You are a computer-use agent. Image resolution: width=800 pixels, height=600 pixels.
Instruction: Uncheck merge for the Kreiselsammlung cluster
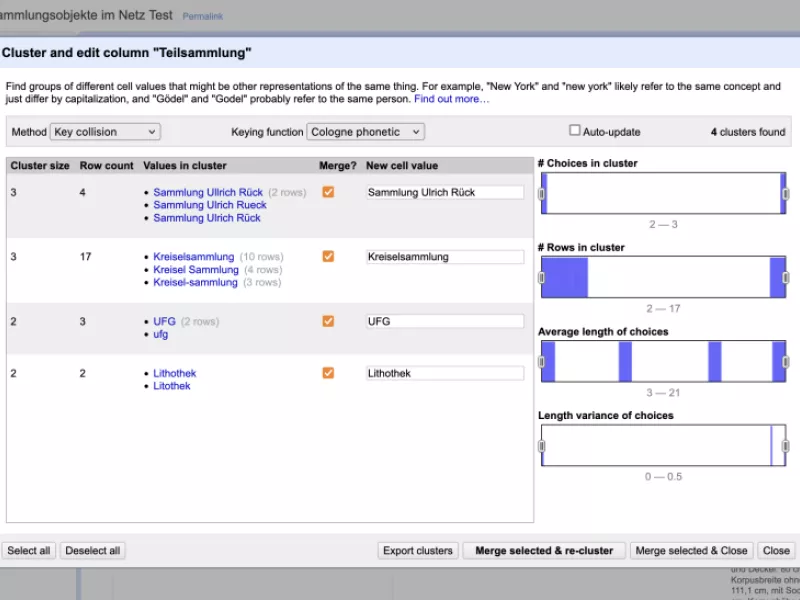328,256
